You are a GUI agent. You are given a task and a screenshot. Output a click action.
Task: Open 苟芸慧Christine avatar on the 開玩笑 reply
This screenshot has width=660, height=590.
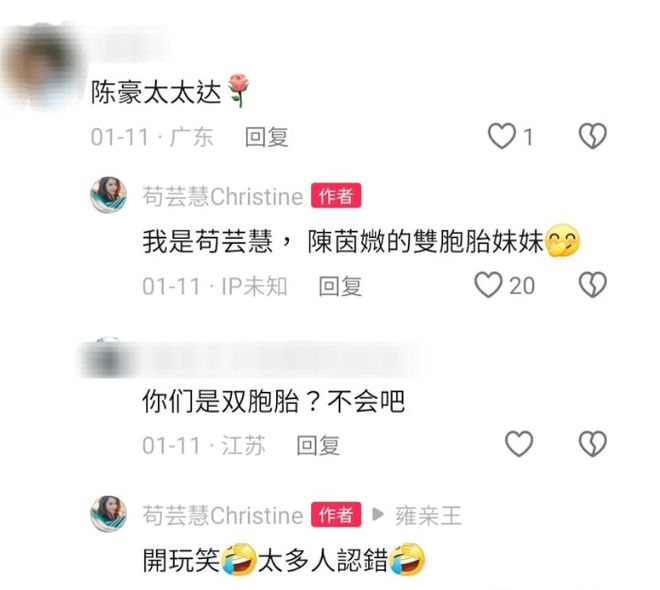[x=109, y=514]
